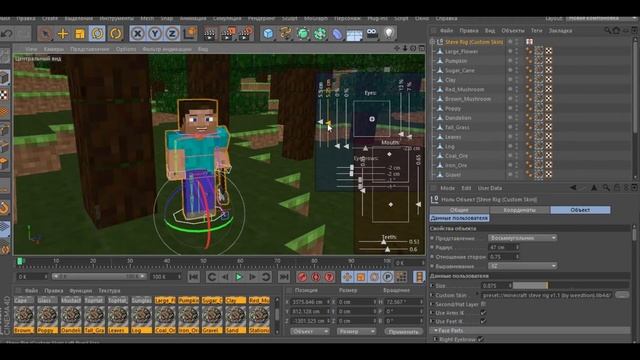This screenshot has width=640, height=360.
Task: Open attribute manager User Data menu
Action: pyautogui.click(x=490, y=188)
